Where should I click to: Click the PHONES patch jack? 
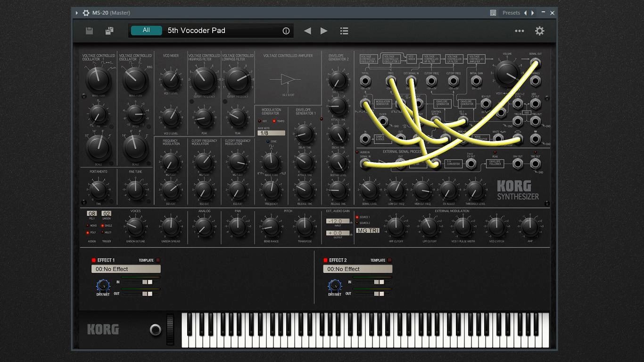(x=536, y=81)
